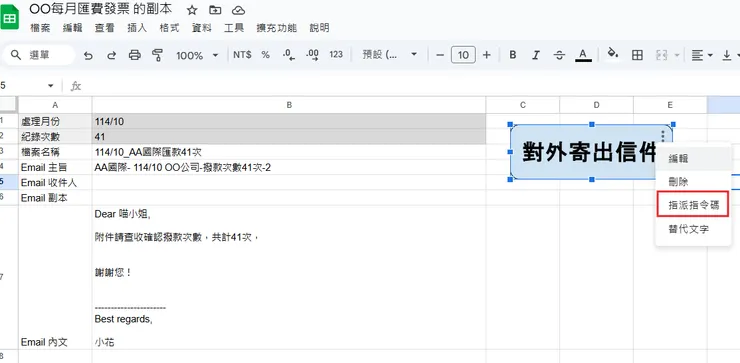Select cell 114/10_AA國際匯款41次
The image size is (740, 363).
(x=289, y=152)
